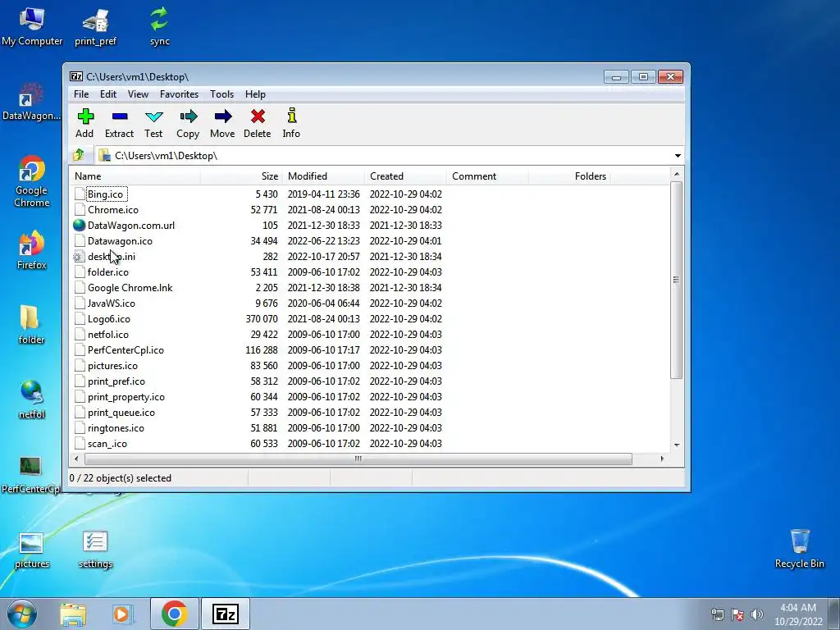Click the vertical scrollbar up arrow
The image size is (840, 630).
tap(677, 174)
